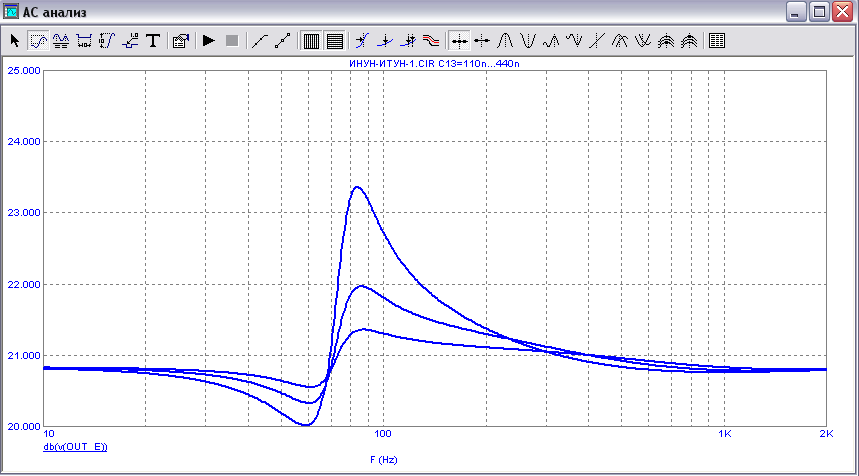This screenshot has height=476, width=859.
Task: Click the F (Hz) axis label
Action: click(x=383, y=460)
